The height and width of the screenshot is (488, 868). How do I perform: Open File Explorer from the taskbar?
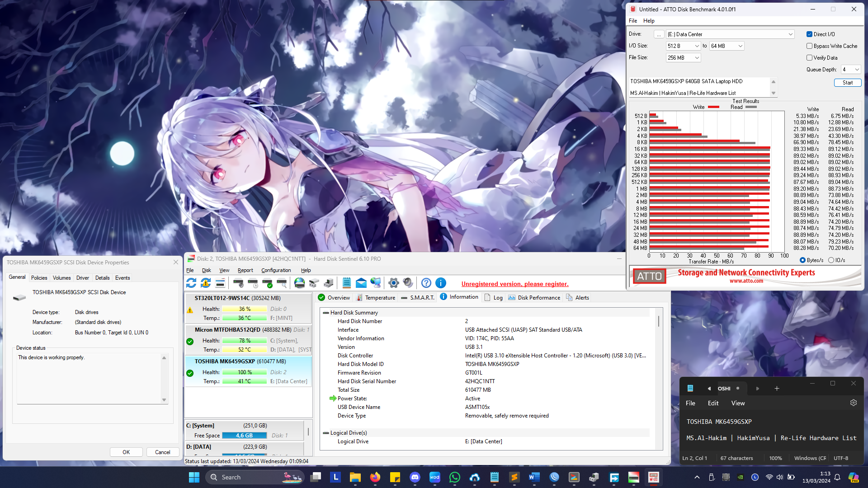coord(355,477)
